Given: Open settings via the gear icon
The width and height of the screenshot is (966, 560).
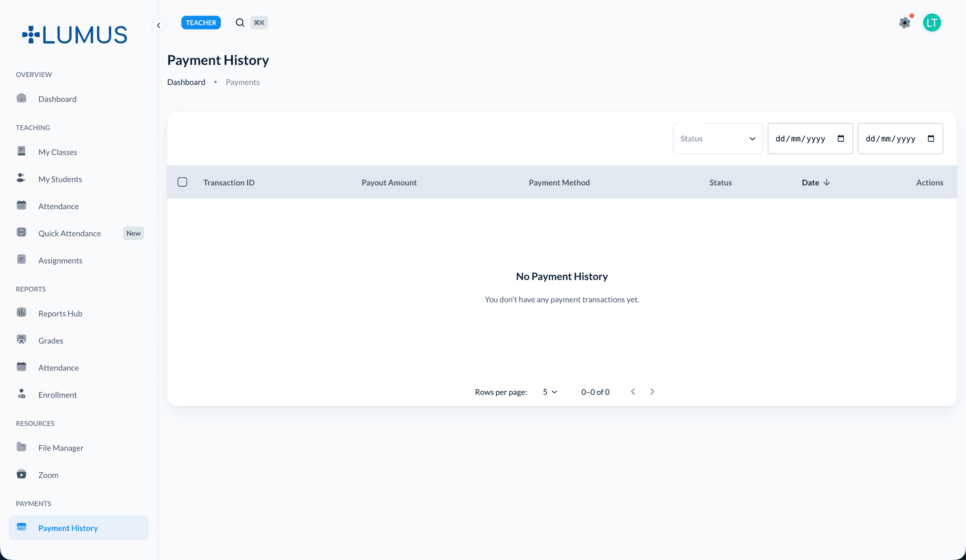Looking at the screenshot, I should coord(905,23).
